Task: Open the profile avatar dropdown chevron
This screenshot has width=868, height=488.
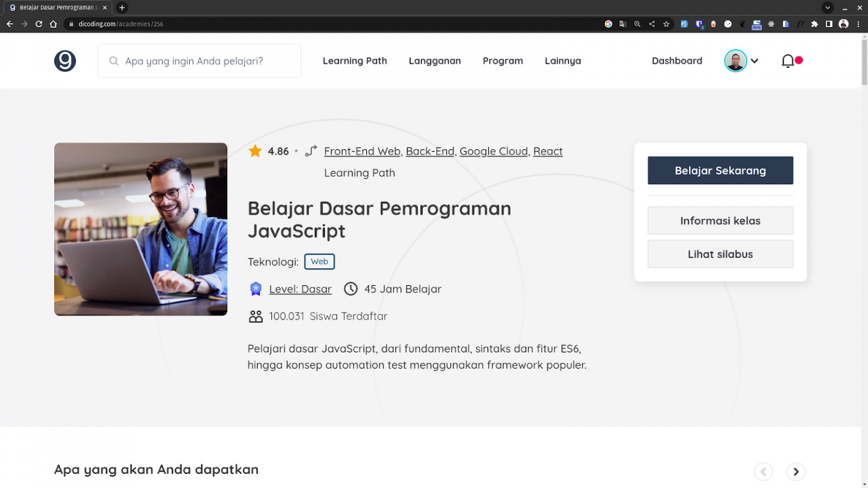Action: (756, 60)
